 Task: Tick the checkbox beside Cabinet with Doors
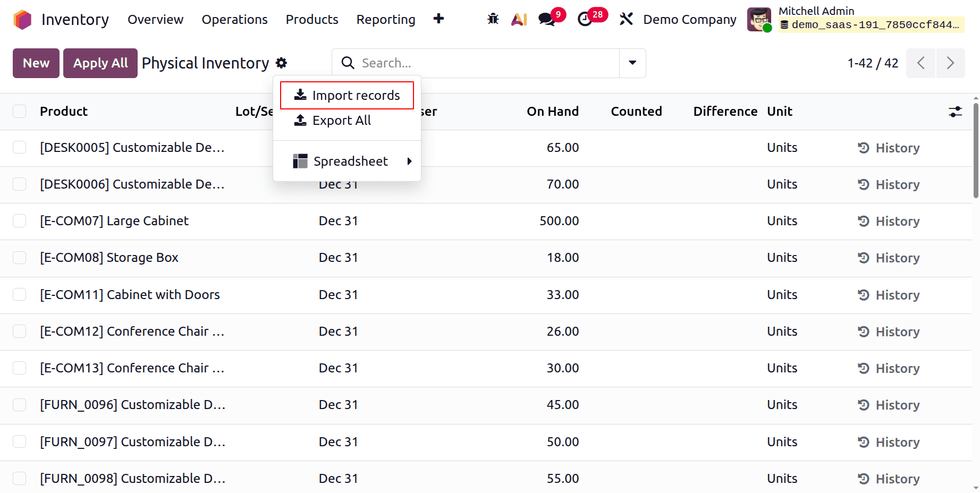20,294
